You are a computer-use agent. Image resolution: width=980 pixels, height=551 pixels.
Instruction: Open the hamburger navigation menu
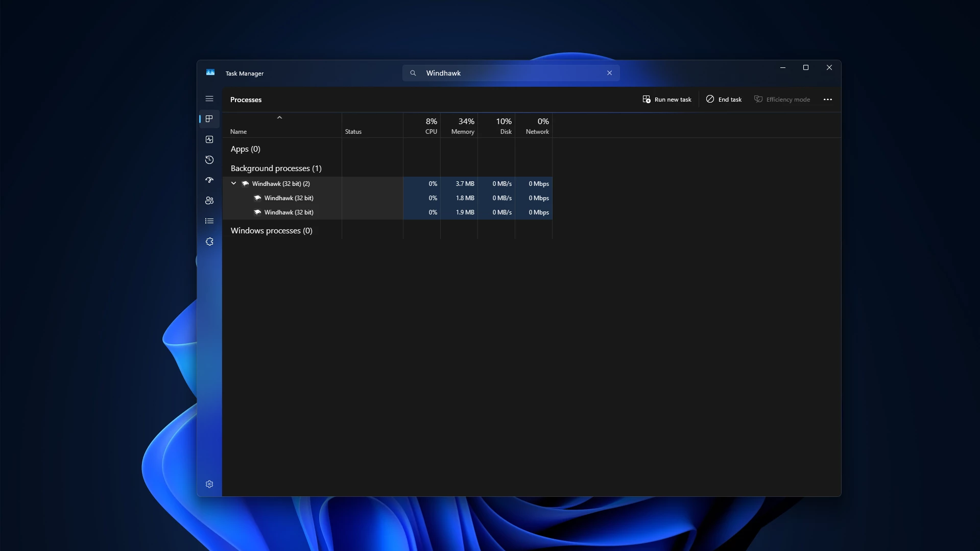[209, 99]
